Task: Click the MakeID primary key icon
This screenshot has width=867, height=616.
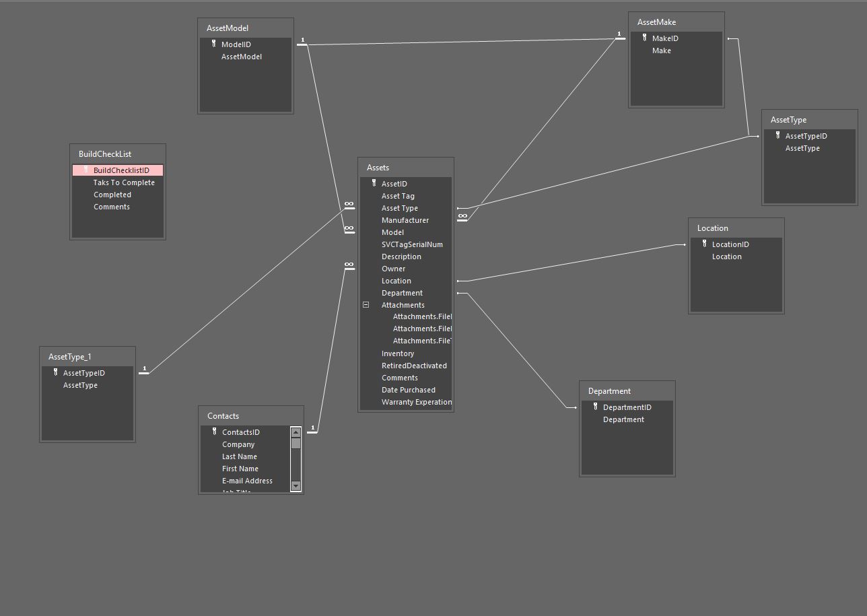Action: [x=645, y=38]
